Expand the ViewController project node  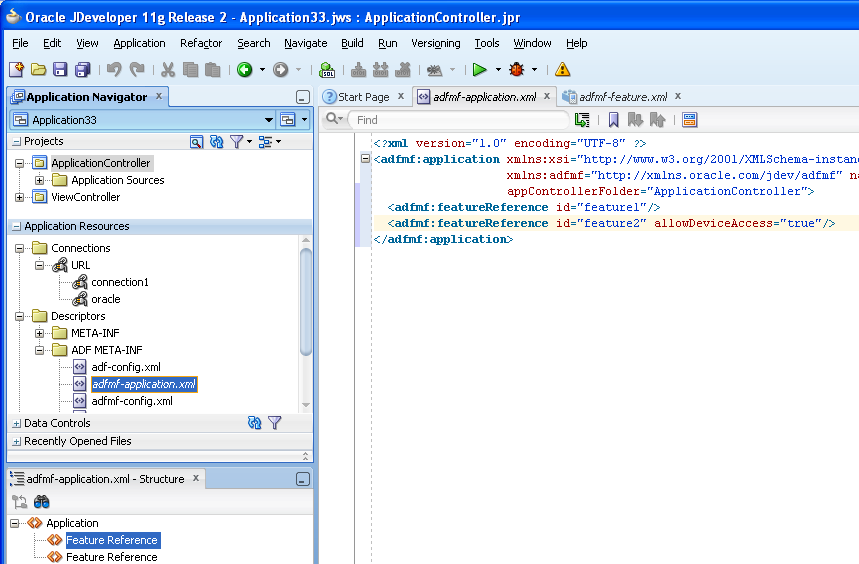(x=20, y=197)
